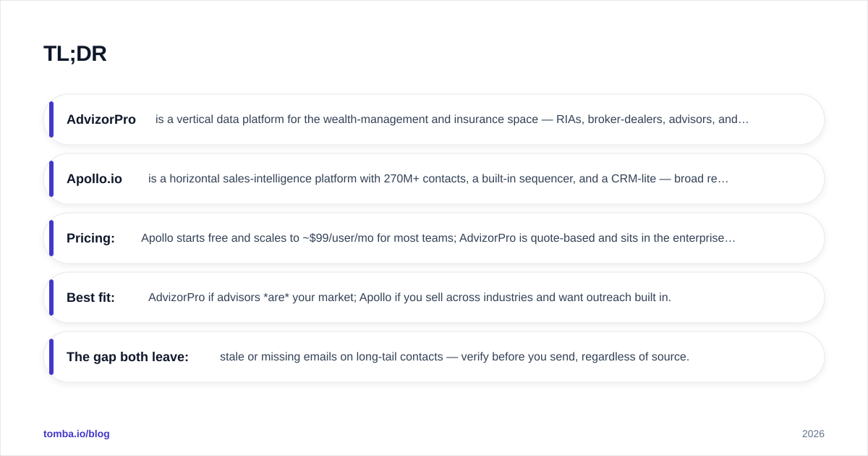Click the purple bar beside Best fit
Screen dimensions: 868x456
click(51, 297)
